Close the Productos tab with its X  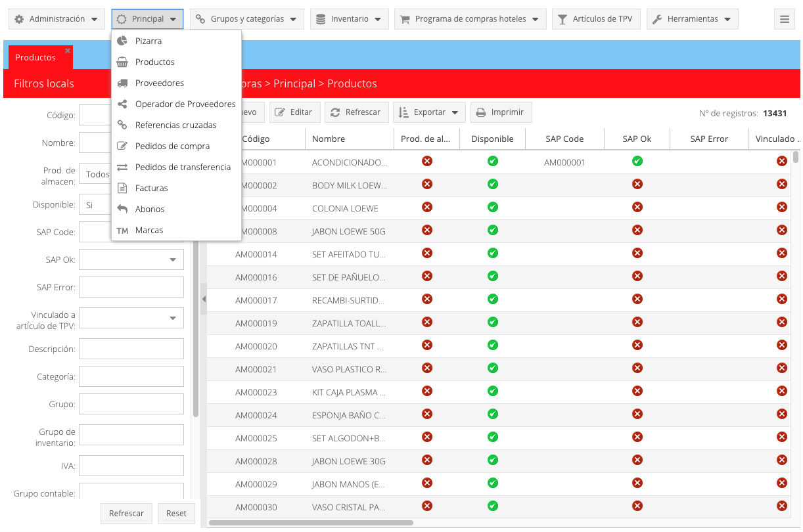(68, 51)
